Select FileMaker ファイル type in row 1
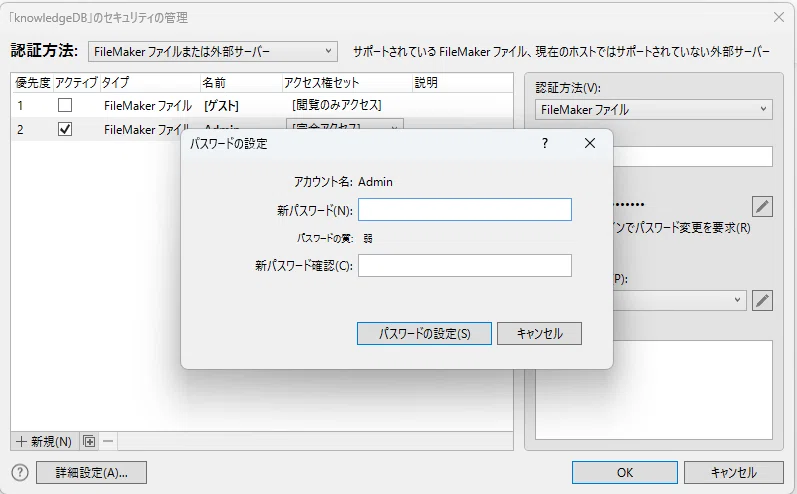Image resolution: width=797 pixels, height=494 pixels. (x=147, y=106)
